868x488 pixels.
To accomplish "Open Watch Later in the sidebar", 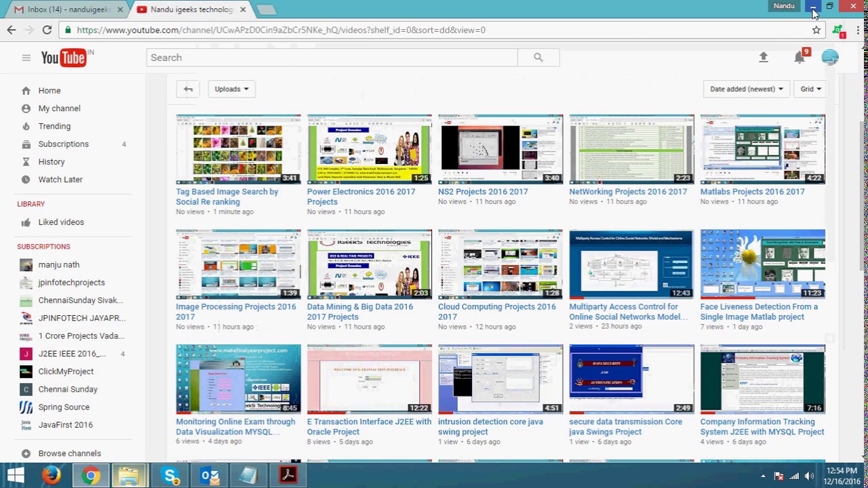I will [x=60, y=180].
